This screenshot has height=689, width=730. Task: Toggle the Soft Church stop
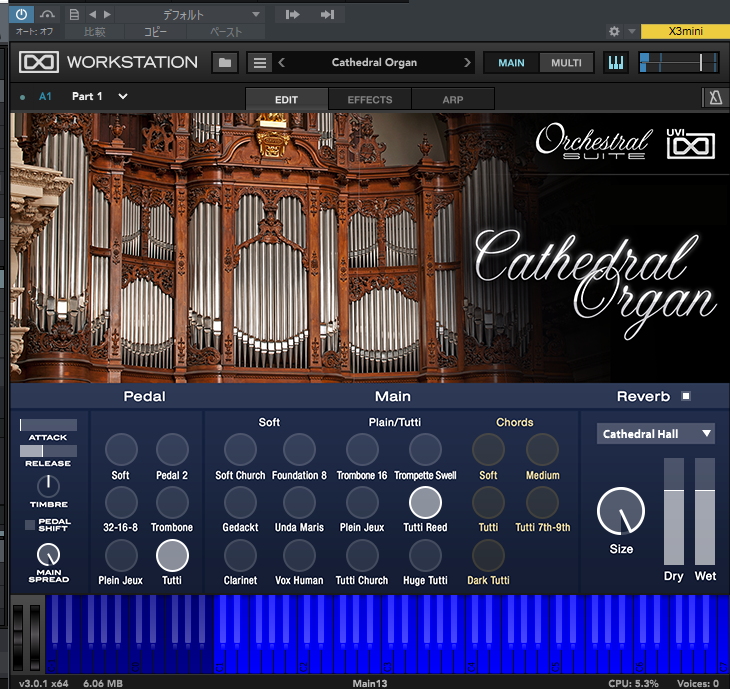[240, 449]
